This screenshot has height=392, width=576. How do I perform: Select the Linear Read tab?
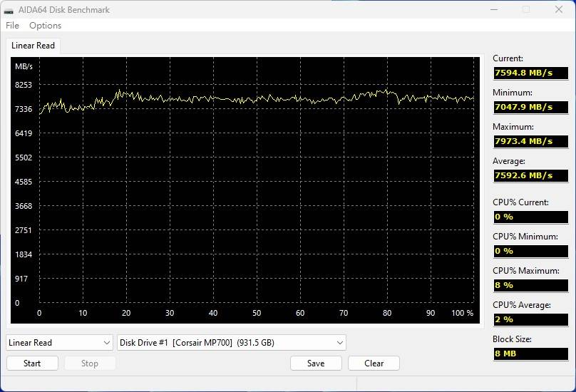33,46
